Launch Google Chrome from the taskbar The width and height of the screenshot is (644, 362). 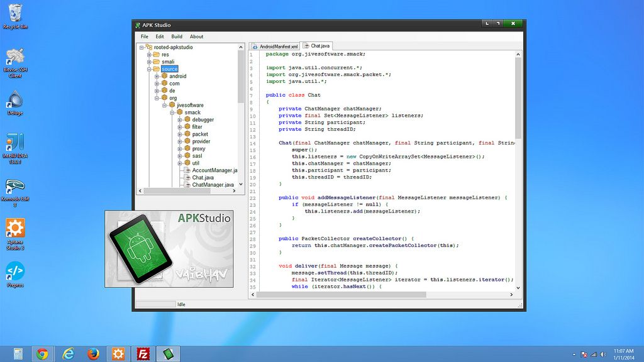tap(42, 354)
